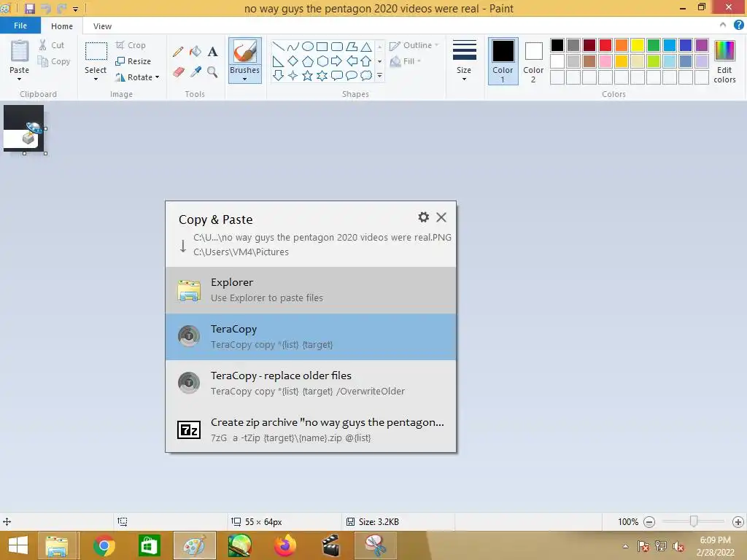
Task: Choose Create zip archive option
Action: (311, 429)
